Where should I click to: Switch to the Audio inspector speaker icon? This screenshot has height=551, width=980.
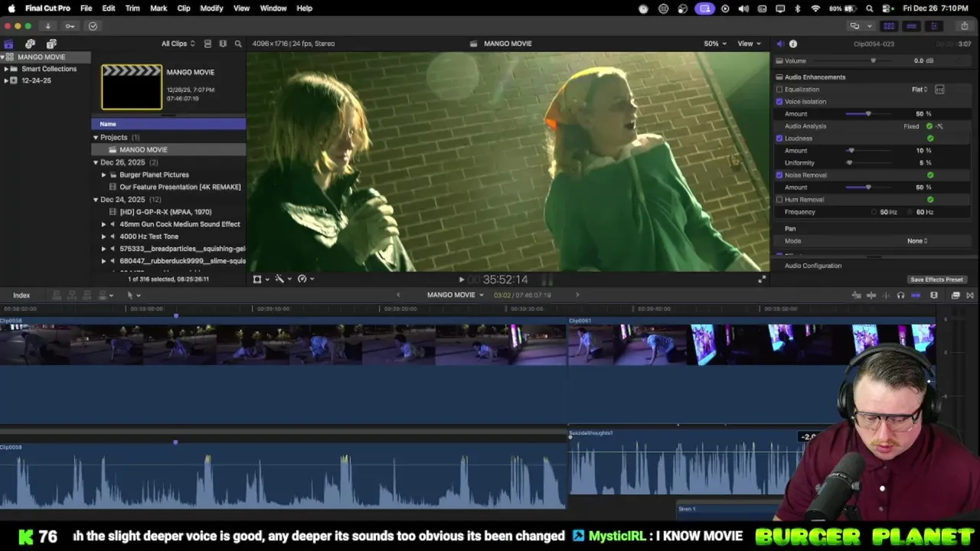(x=779, y=44)
